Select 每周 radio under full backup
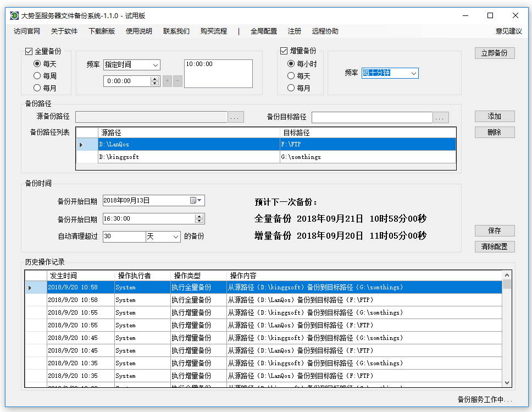Viewport: 532px width, 412px height. 37,76
